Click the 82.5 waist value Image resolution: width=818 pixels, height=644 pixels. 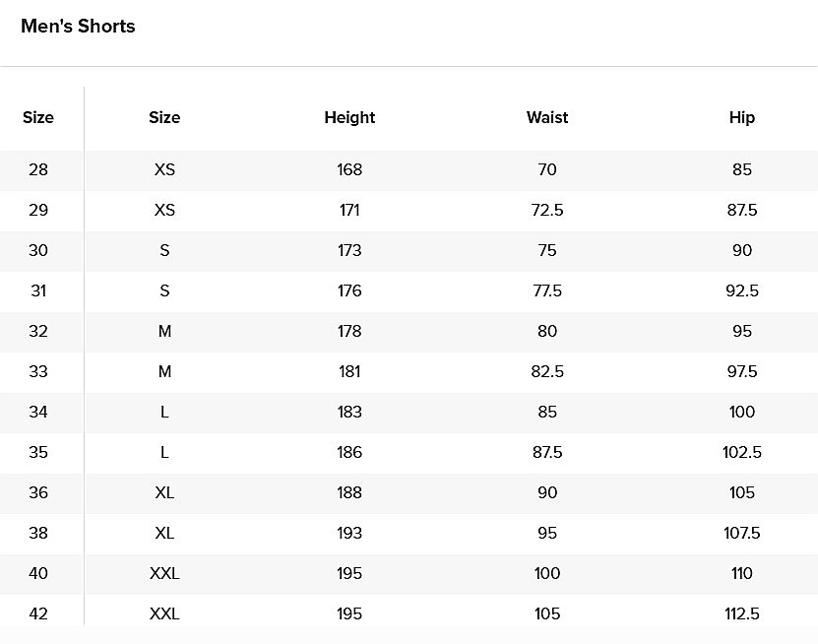[547, 371]
